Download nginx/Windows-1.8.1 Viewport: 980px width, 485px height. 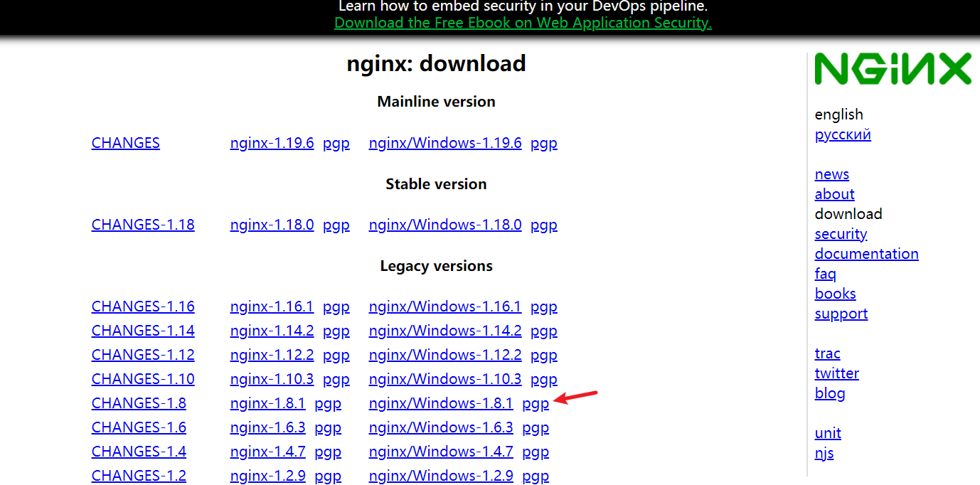pyautogui.click(x=441, y=403)
